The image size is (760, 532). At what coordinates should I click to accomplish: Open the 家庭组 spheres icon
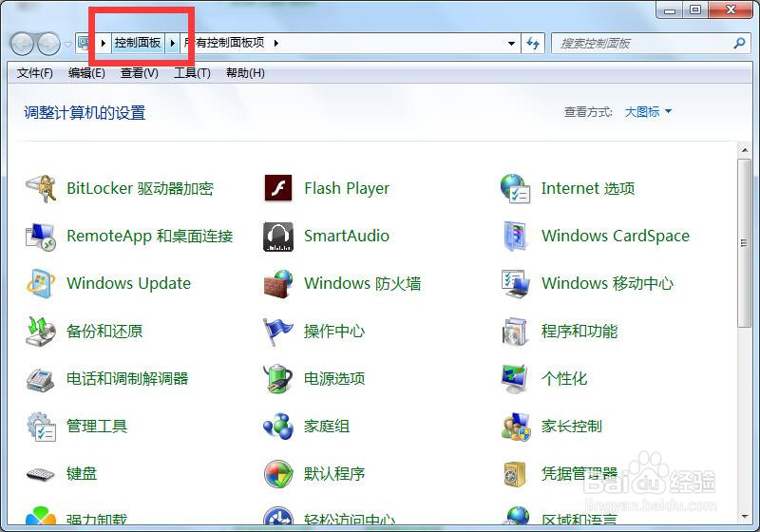[x=278, y=426]
